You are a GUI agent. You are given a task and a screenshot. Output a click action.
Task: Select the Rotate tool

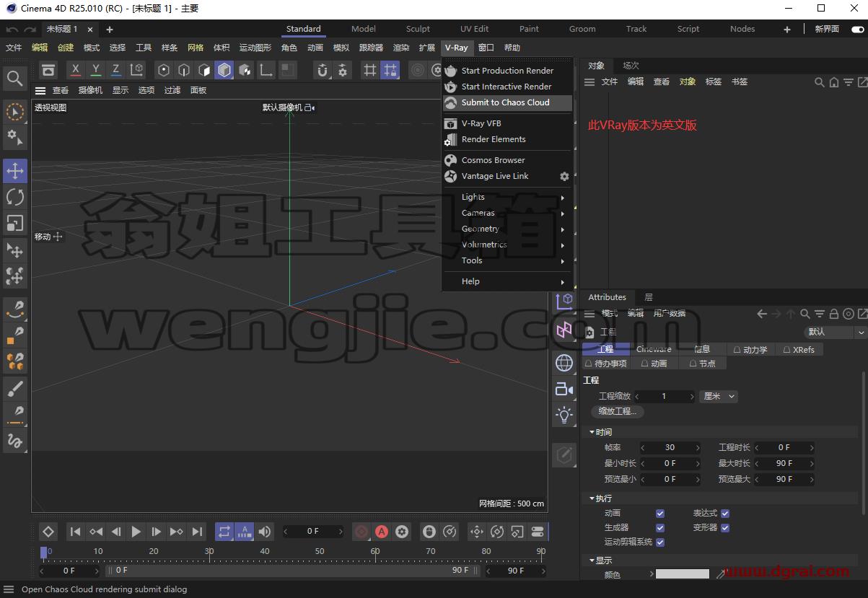coord(14,197)
